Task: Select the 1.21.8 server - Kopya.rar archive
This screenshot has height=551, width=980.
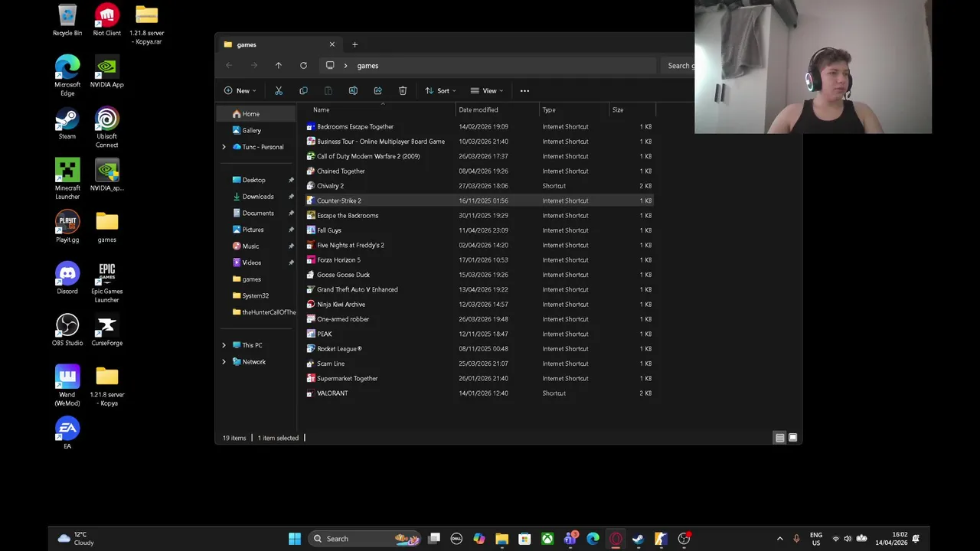Action: [x=146, y=24]
